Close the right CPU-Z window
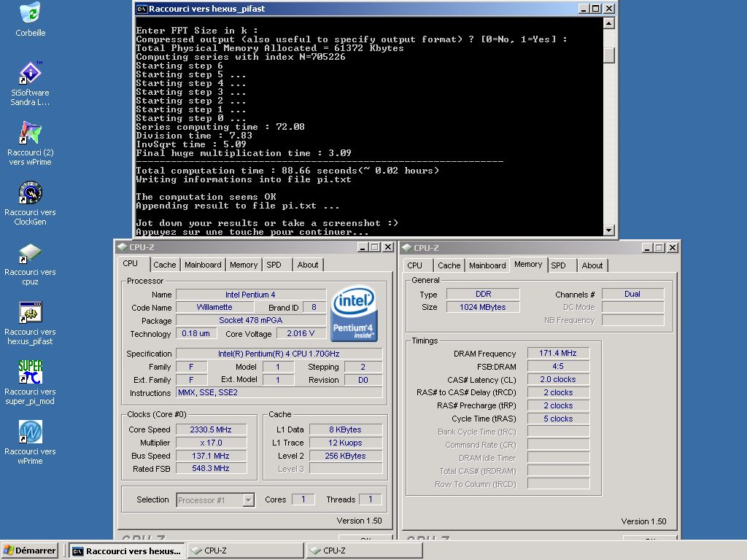The width and height of the screenshot is (747, 560). coord(673,248)
